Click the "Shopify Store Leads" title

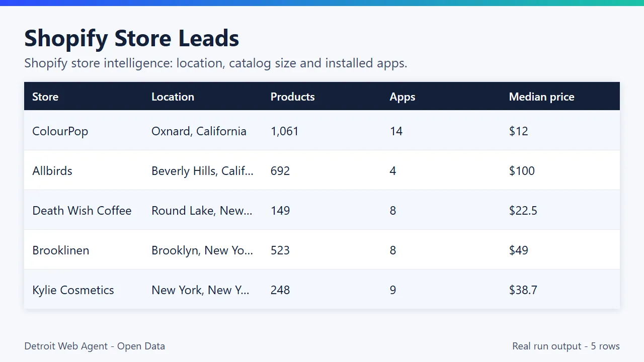coord(131,38)
